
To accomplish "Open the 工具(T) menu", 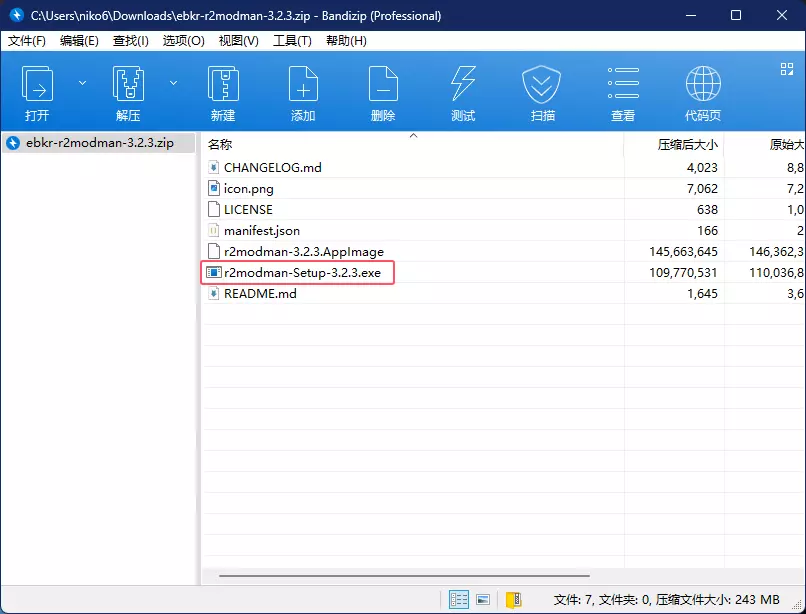I will point(292,41).
